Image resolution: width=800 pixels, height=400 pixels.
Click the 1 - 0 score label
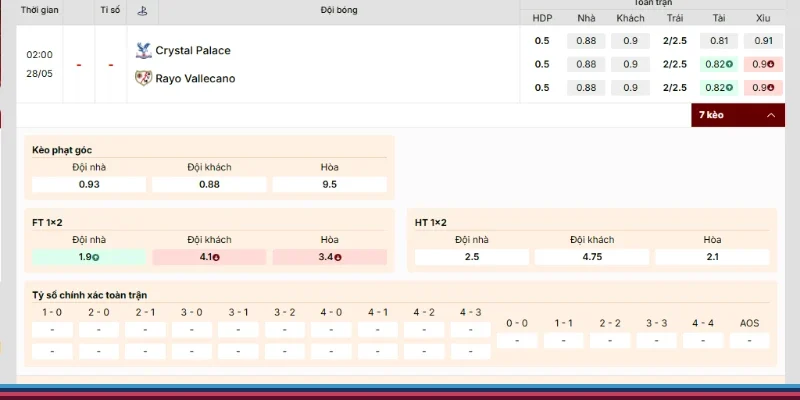click(52, 312)
